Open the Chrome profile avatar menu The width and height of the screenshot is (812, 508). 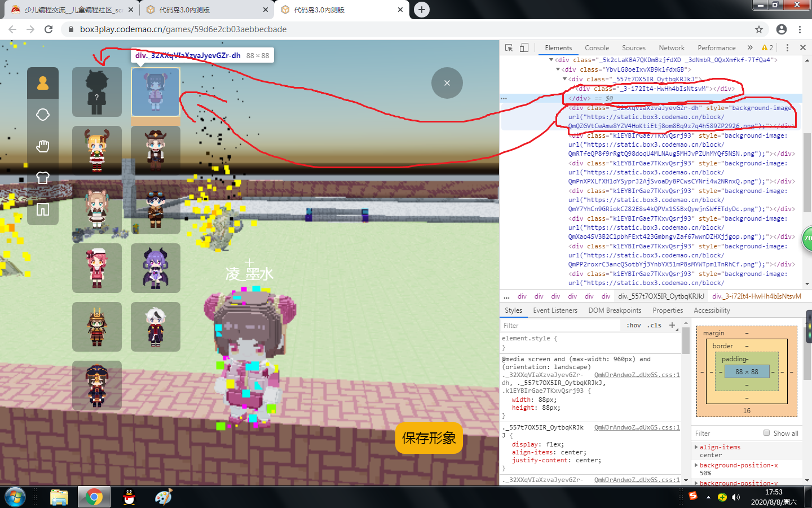pos(782,29)
